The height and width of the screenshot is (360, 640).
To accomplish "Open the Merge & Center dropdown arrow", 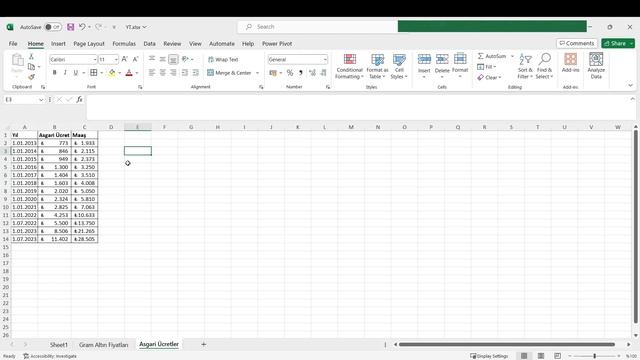I will [x=258, y=73].
